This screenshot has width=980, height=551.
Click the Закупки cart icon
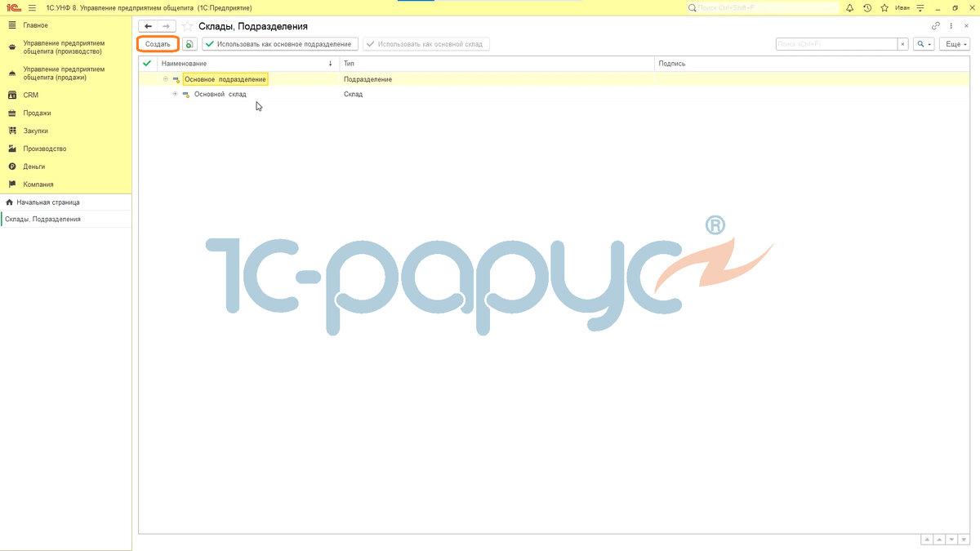point(11,131)
